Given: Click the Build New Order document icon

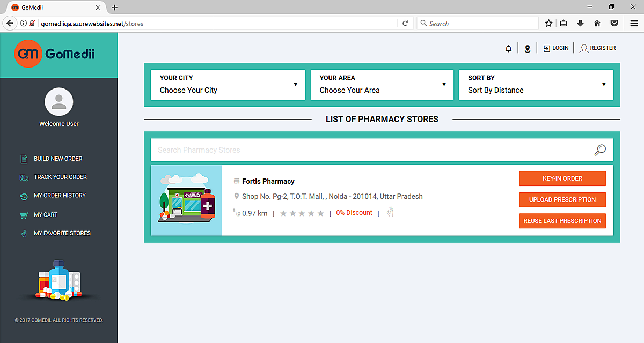Looking at the screenshot, I should 24,159.
